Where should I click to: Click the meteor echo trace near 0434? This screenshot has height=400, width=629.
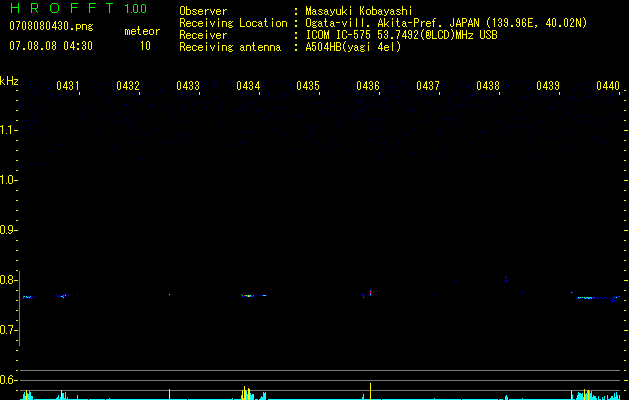click(x=253, y=296)
